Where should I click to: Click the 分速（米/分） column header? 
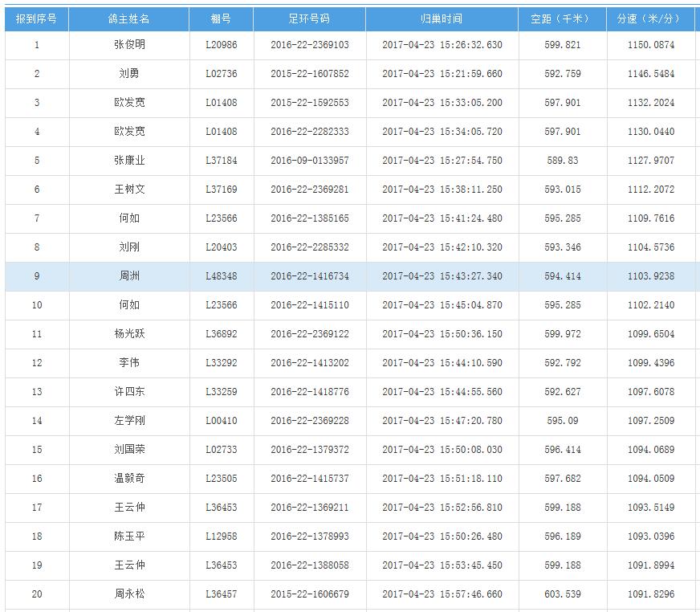pyautogui.click(x=650, y=18)
